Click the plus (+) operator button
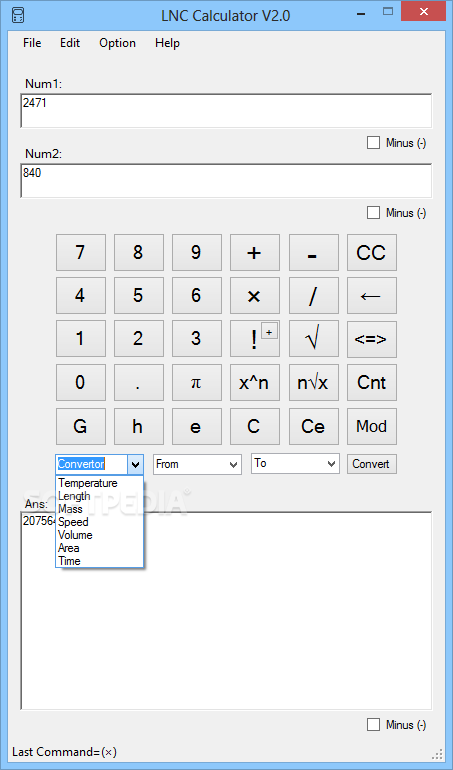 point(255,252)
